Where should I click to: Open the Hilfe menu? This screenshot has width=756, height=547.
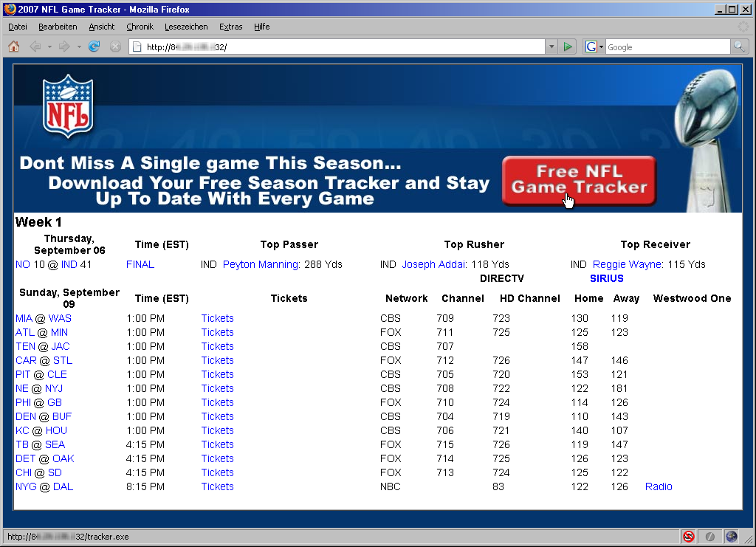pyautogui.click(x=262, y=27)
